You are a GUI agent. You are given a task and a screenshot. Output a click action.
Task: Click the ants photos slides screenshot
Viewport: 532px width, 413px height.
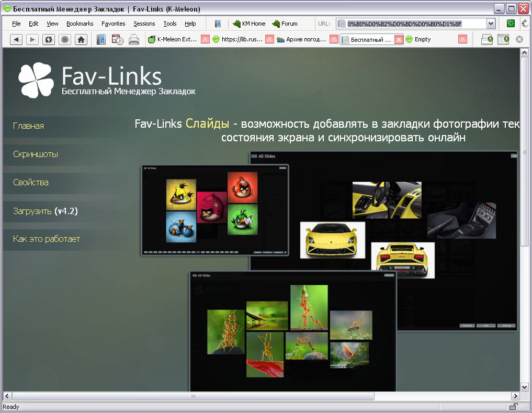[293, 331]
